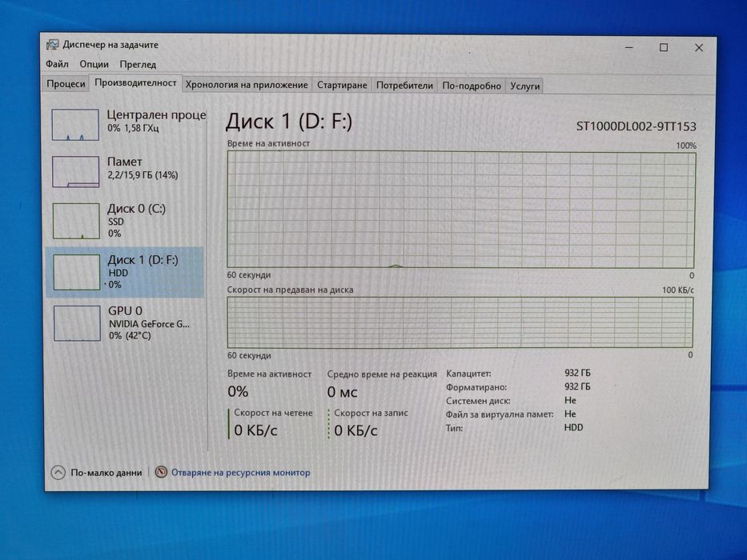The height and width of the screenshot is (560, 747).
Task: Click the Време на активност graph
Action: (x=460, y=210)
